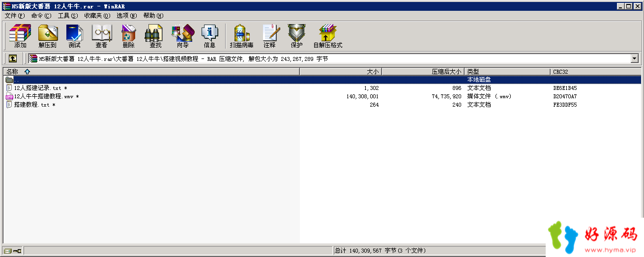Click size value 140,308,001
The image size is (644, 257).
(362, 96)
